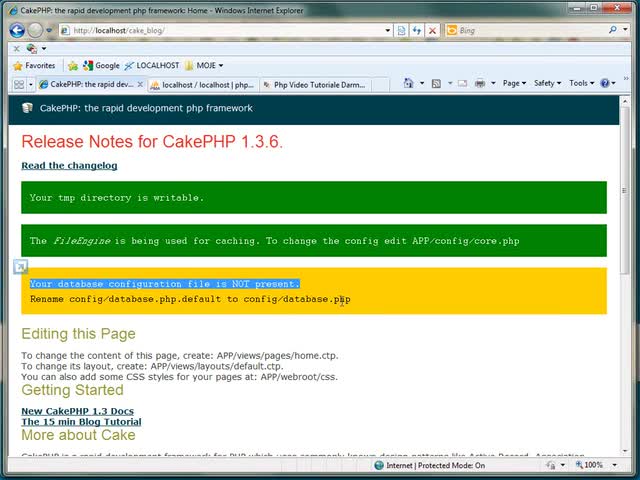Click the globe toolbar icon below Back button
640x480 pixels.
(x=32, y=49)
